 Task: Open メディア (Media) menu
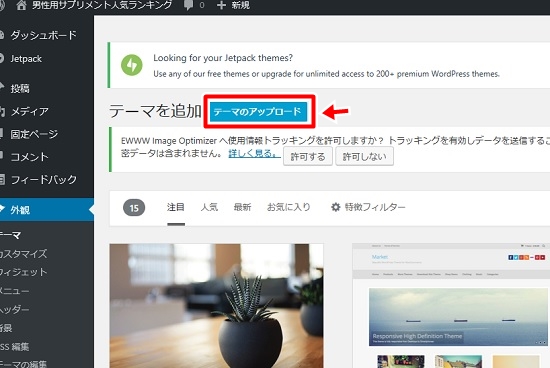(29, 111)
